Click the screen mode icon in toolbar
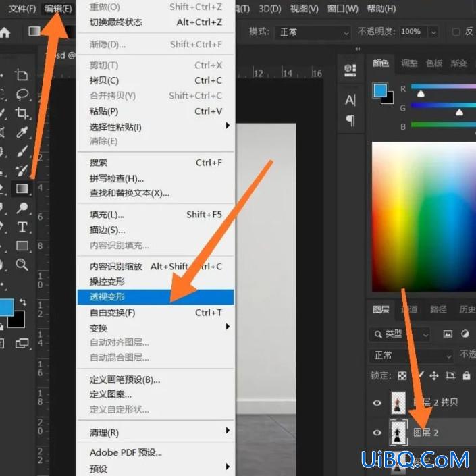The height and width of the screenshot is (476, 476). [22, 344]
